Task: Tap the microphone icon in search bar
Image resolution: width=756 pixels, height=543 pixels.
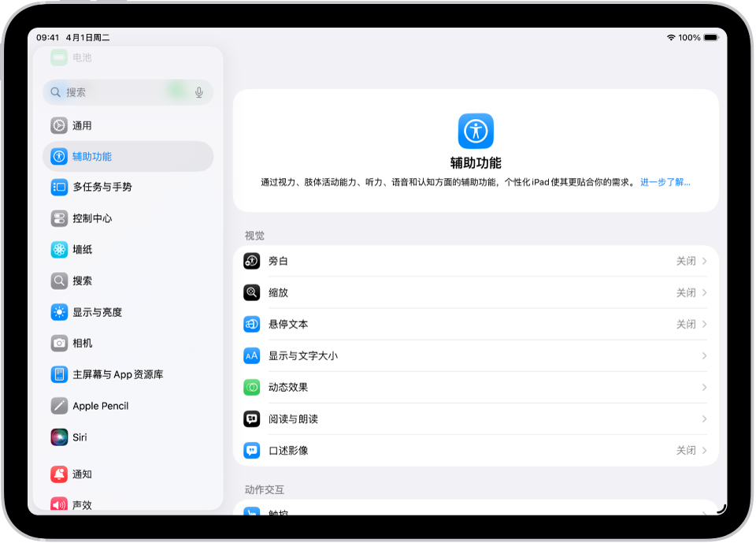Action: click(x=199, y=92)
